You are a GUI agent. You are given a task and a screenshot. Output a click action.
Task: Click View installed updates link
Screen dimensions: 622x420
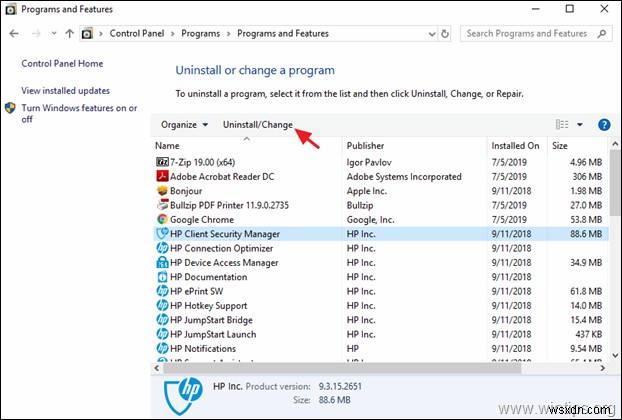(65, 90)
